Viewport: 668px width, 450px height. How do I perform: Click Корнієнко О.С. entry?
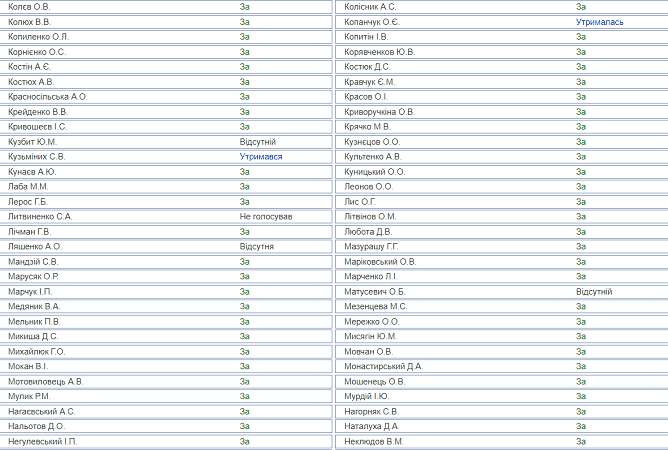[37, 52]
